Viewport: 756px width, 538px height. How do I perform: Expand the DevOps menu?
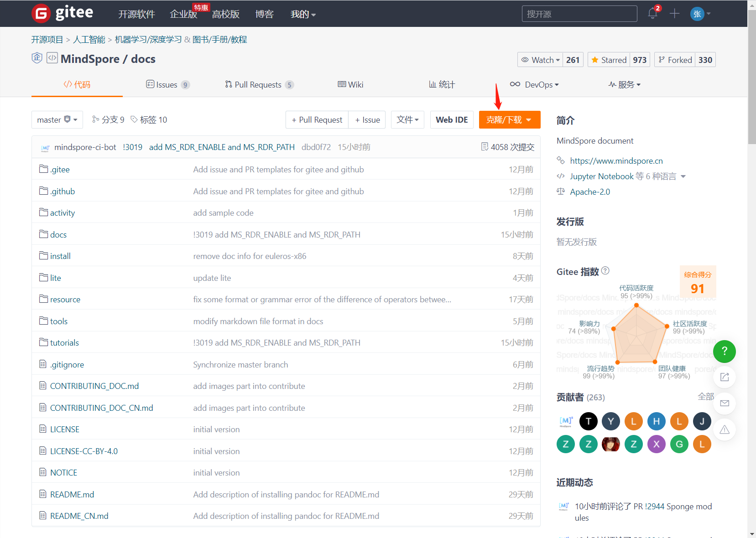(534, 84)
